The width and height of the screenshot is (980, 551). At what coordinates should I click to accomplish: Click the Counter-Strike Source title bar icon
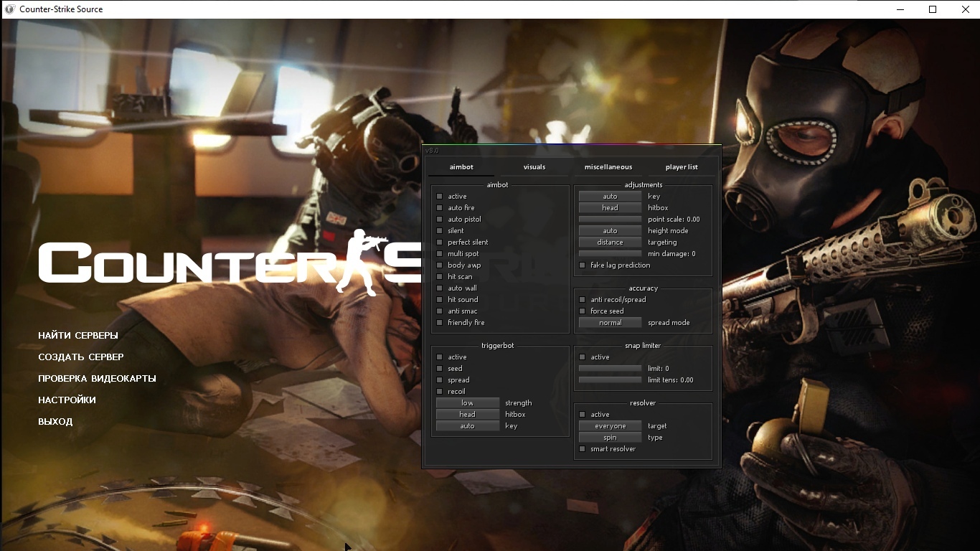click(x=9, y=9)
